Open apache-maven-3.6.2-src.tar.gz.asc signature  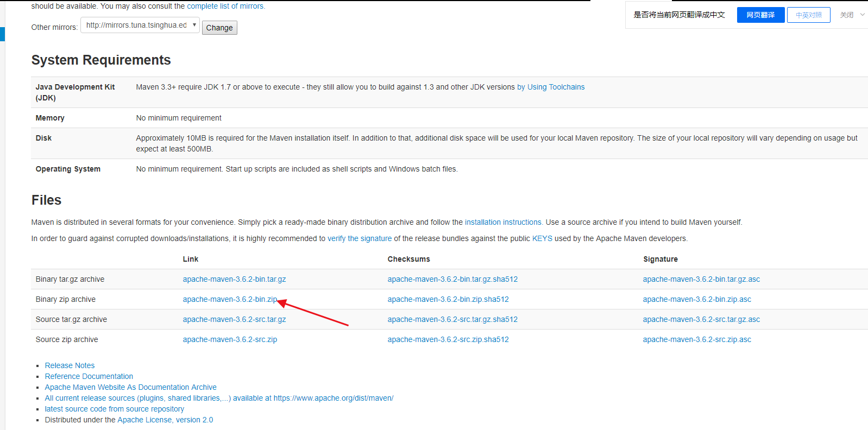coord(701,319)
